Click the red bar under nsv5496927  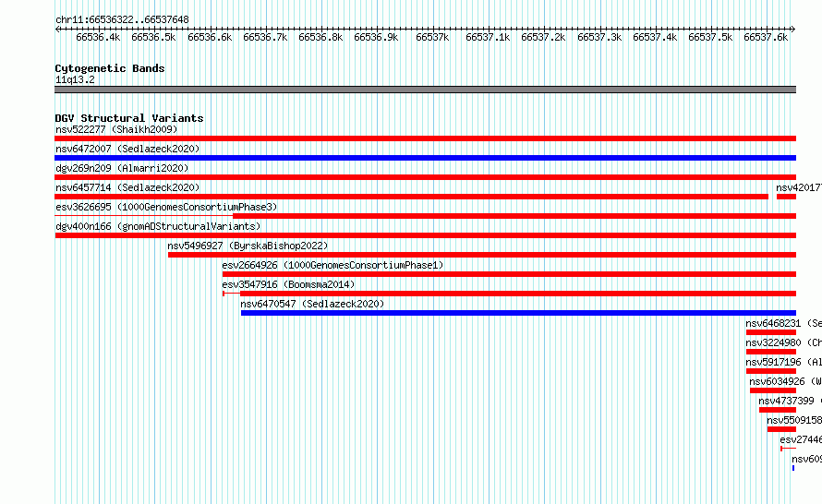pyautogui.click(x=482, y=255)
